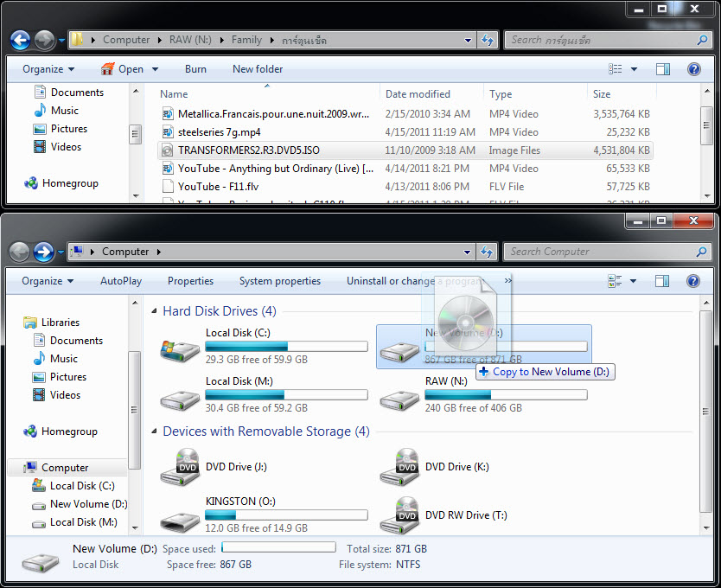Select KINGSTON (O:) removable drive icon

pyautogui.click(x=180, y=521)
